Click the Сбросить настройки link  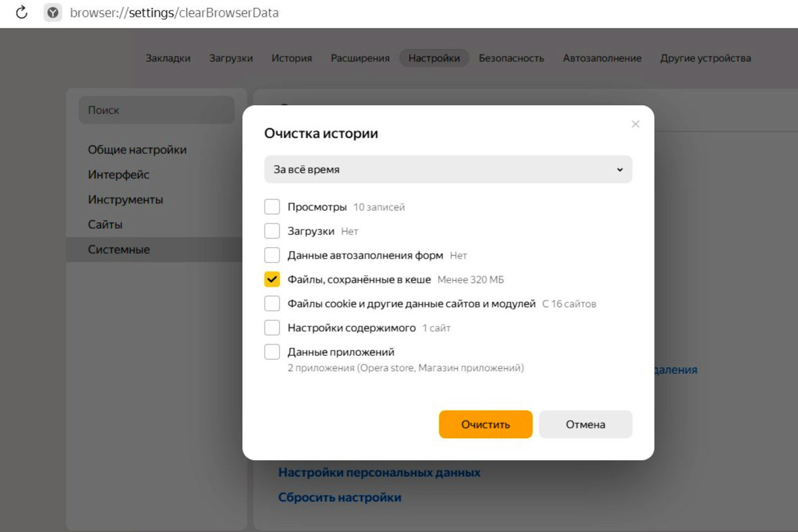click(339, 497)
